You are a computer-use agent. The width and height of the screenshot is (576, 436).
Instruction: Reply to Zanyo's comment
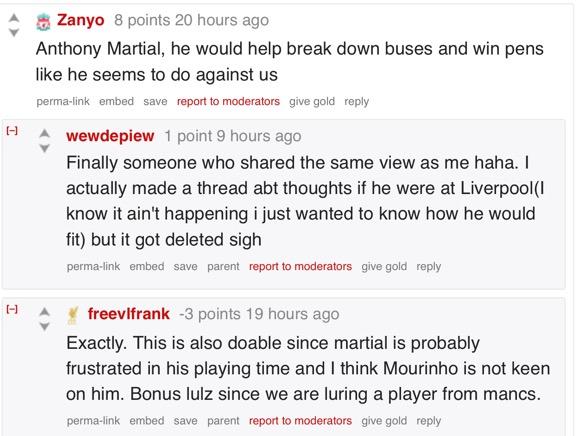(356, 101)
